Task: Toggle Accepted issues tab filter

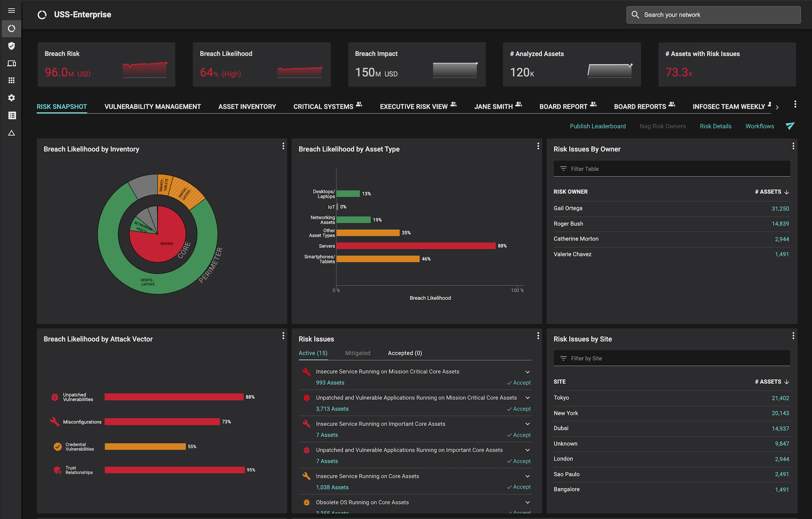Action: click(404, 353)
